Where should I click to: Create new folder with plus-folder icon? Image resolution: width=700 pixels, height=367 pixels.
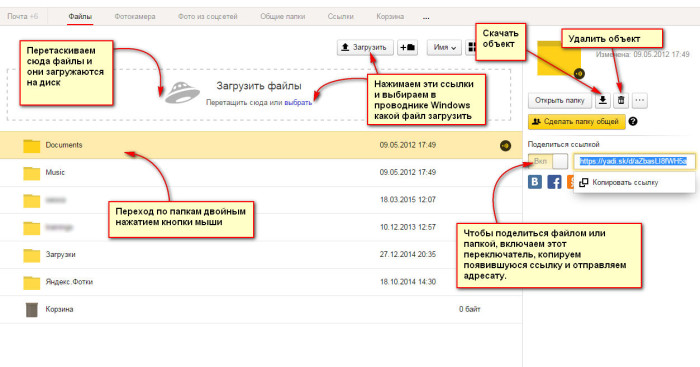pos(407,47)
